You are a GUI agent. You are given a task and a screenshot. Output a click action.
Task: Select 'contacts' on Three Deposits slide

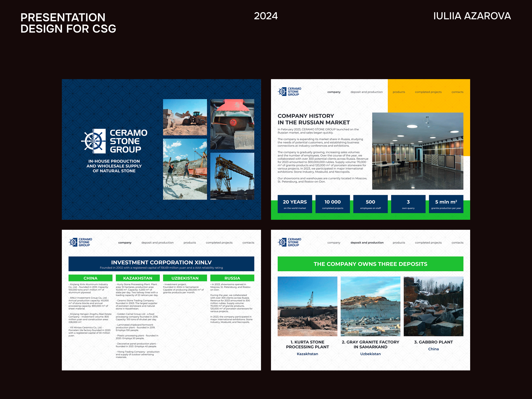(458, 243)
